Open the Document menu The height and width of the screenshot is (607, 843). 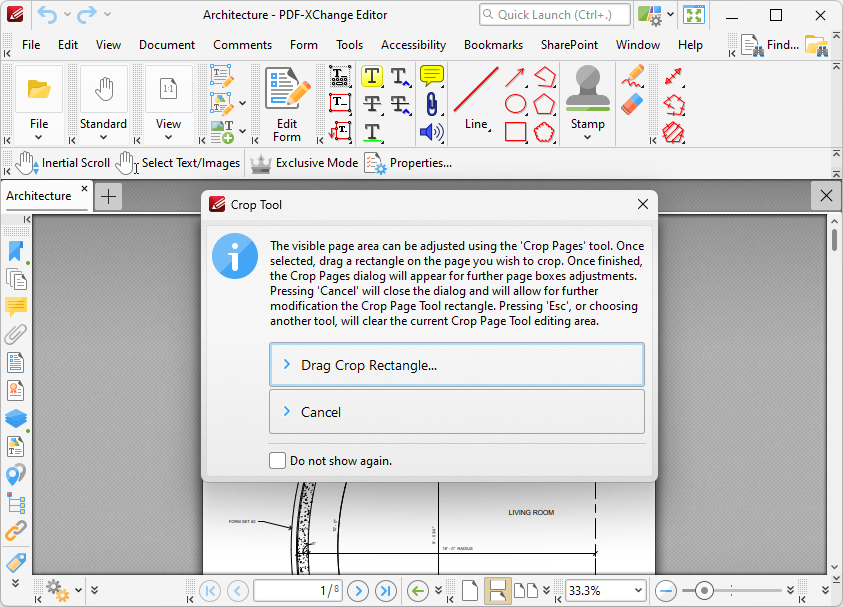[167, 45]
